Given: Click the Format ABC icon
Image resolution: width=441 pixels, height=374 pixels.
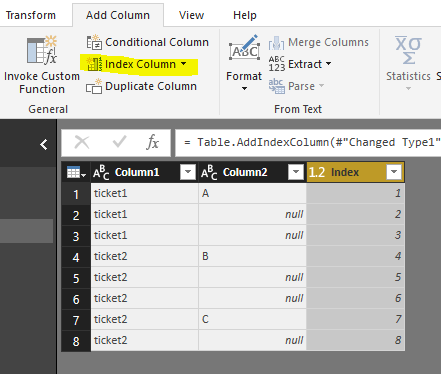Looking at the screenshot, I should (244, 48).
